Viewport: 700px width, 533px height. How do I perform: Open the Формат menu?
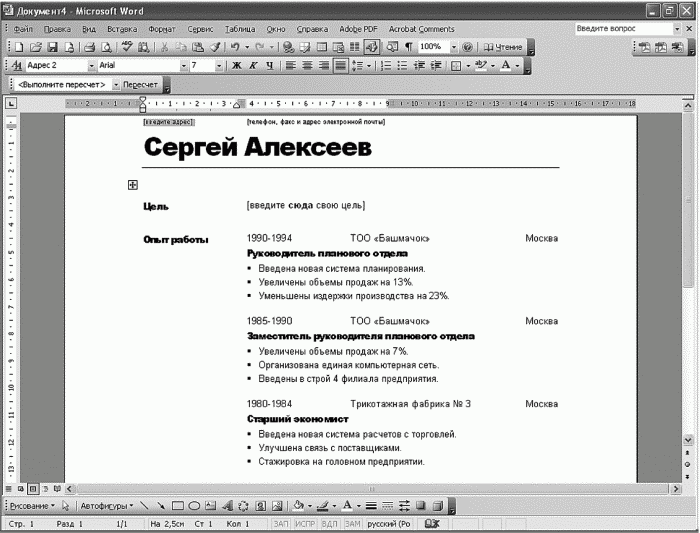162,29
